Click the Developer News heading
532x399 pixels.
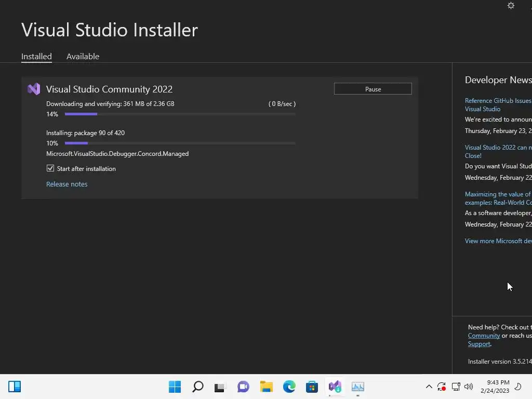[498, 79]
